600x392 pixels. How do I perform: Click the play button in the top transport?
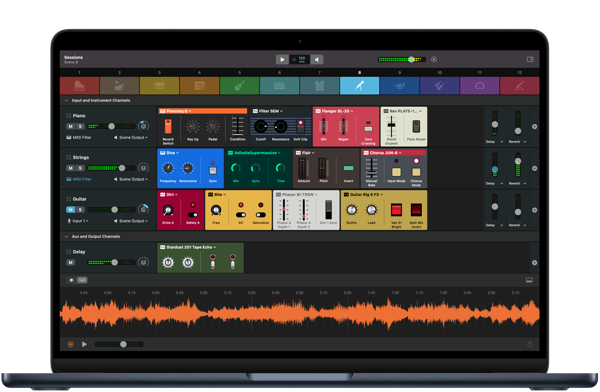click(x=282, y=59)
